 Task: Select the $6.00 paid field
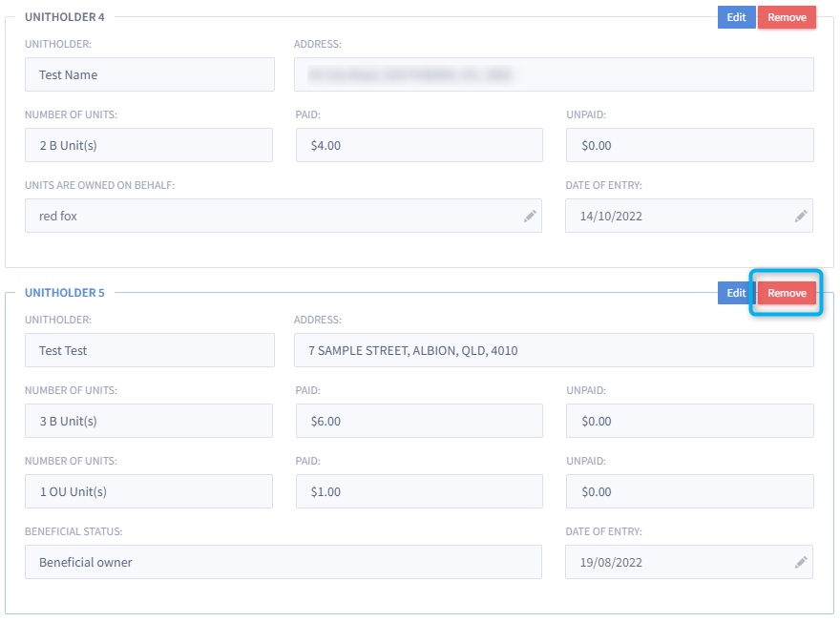tap(419, 421)
